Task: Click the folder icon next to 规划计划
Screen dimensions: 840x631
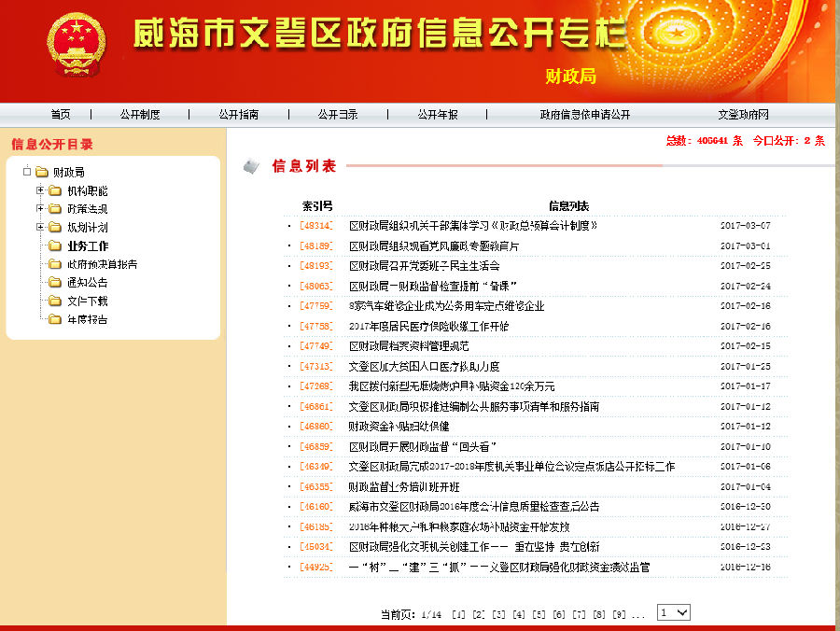Action: point(56,228)
